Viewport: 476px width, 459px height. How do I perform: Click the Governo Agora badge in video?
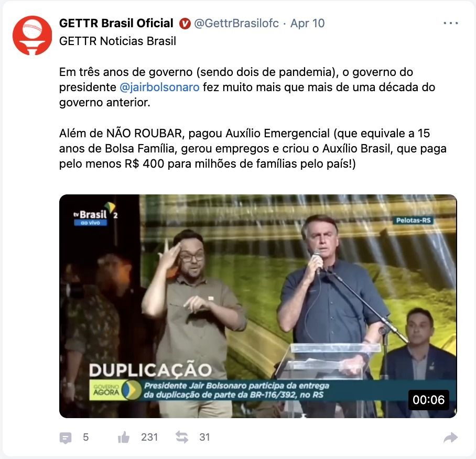coord(115,390)
